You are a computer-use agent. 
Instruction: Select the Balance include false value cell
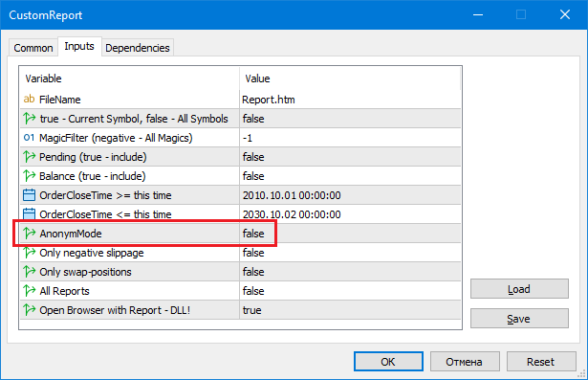click(350, 176)
